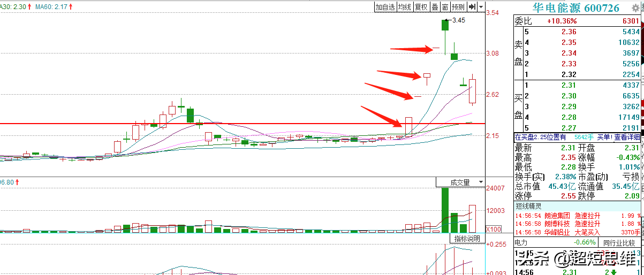This screenshot has height=275, width=644.
Task: Click the latest red hollow candle
Action: coord(472,91)
